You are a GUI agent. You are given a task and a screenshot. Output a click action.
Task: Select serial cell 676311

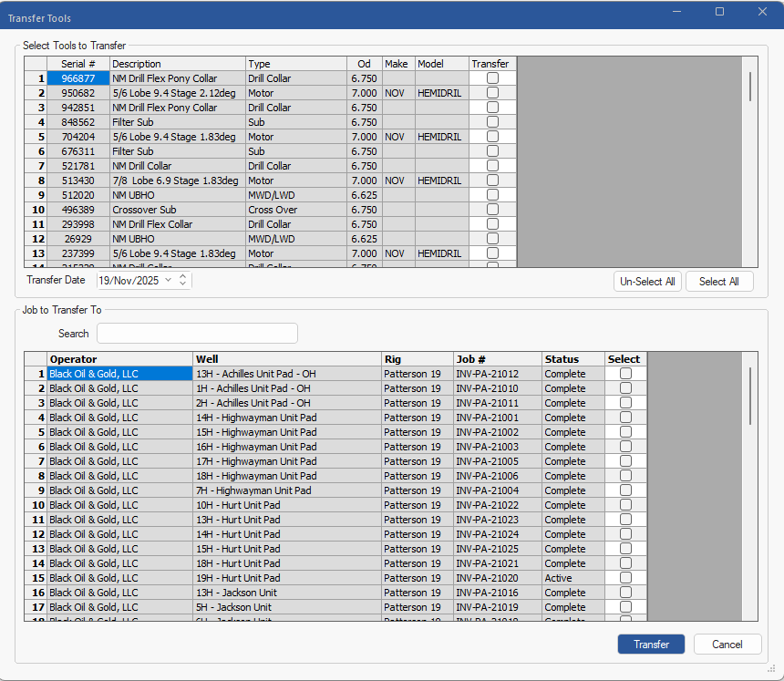click(78, 151)
